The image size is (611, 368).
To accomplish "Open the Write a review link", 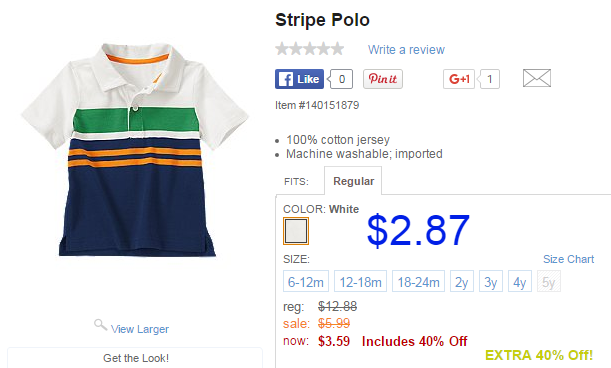I will [406, 50].
